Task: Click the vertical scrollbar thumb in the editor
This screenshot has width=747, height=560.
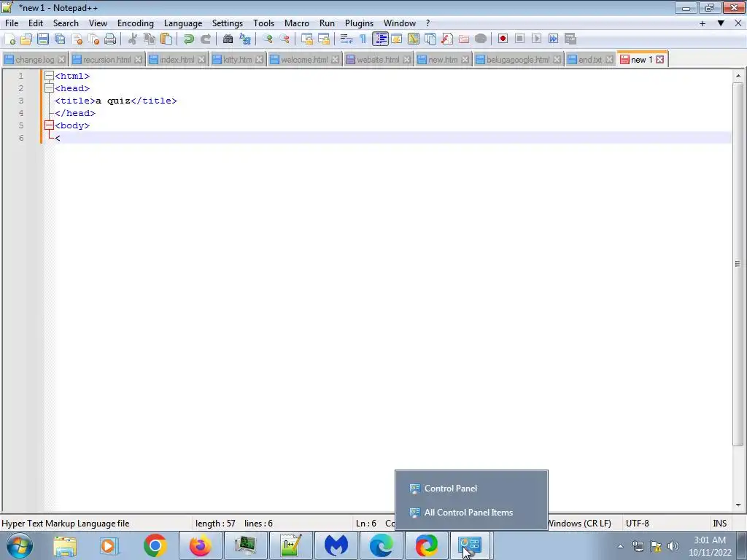Action: [x=738, y=264]
